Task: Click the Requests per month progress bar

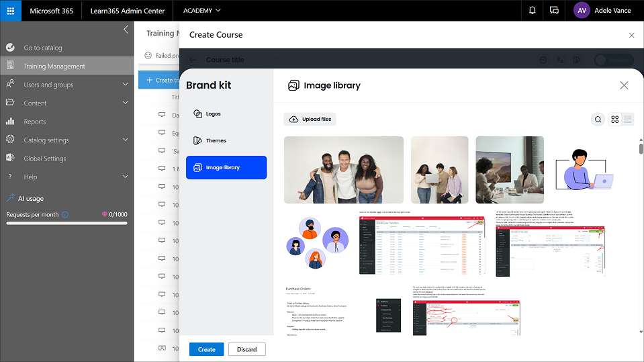Action: click(67, 223)
